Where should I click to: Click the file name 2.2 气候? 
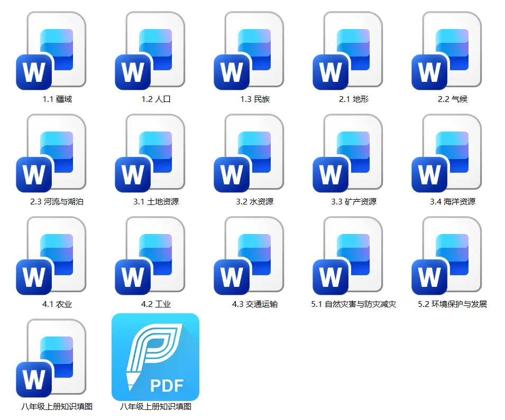point(453,99)
